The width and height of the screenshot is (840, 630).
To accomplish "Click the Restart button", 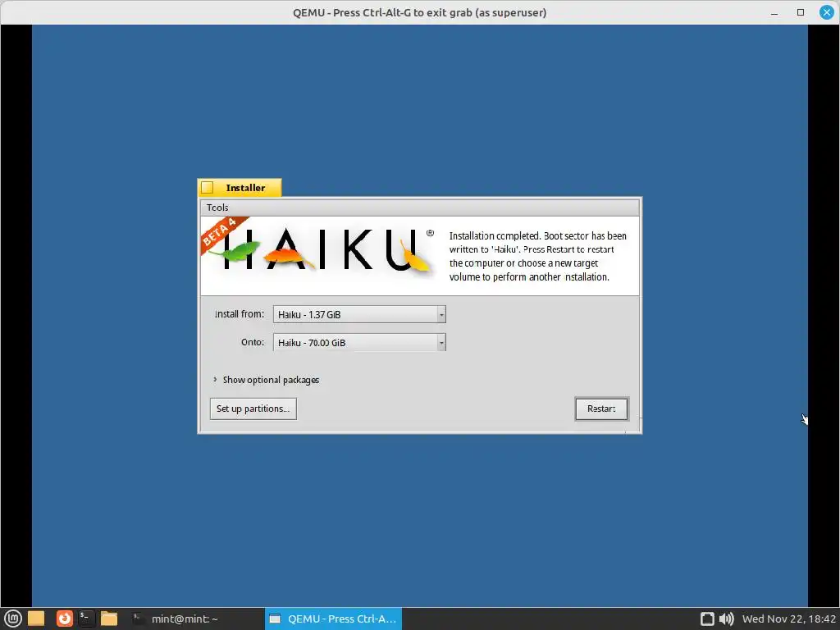I will [601, 409].
